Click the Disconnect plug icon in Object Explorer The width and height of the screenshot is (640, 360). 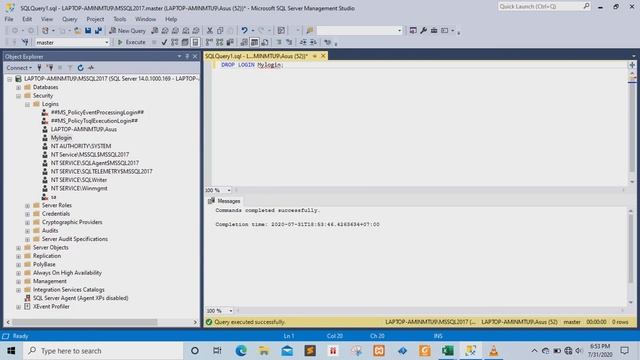tap(50, 68)
